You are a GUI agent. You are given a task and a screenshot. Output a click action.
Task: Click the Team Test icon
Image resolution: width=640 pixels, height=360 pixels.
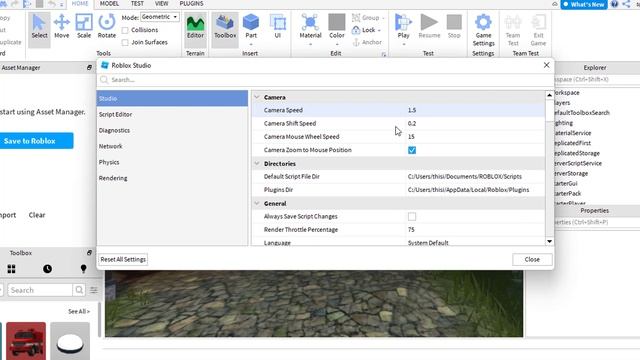tap(513, 23)
